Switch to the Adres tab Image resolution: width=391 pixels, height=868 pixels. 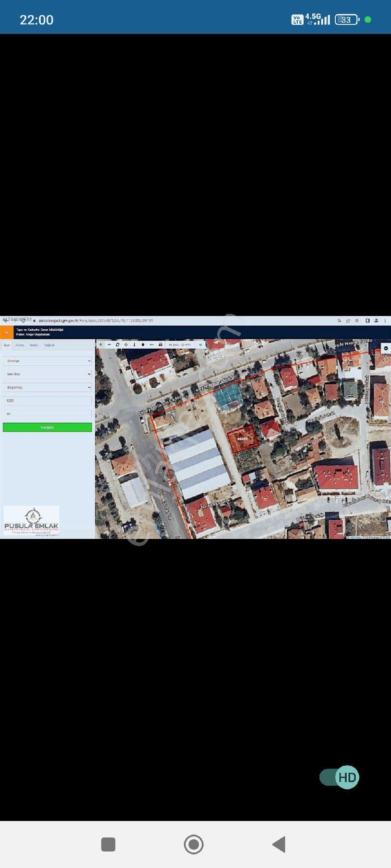point(19,345)
